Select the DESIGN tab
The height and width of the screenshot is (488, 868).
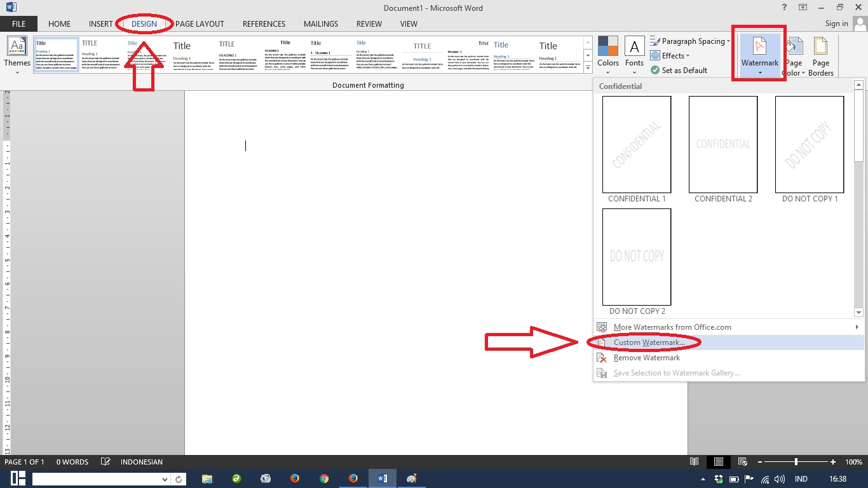[144, 24]
